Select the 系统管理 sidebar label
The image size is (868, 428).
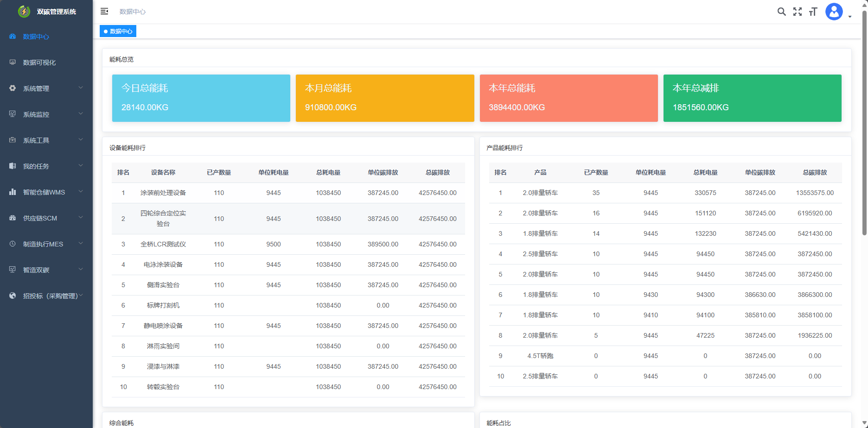click(36, 88)
